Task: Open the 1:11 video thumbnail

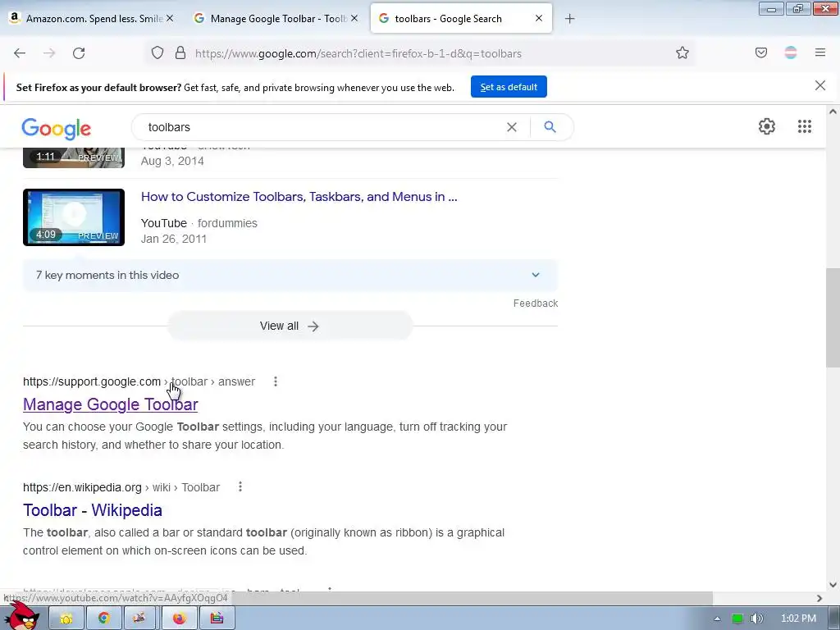Action: [74, 157]
